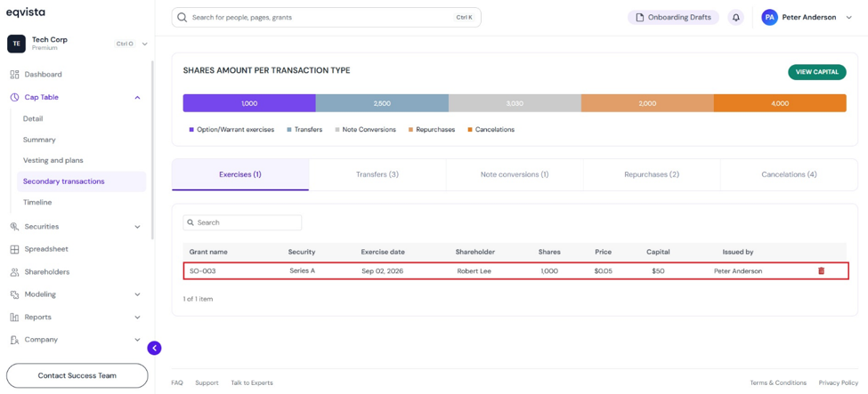
Task: Open Peter Anderson account dropdown
Action: tap(848, 18)
